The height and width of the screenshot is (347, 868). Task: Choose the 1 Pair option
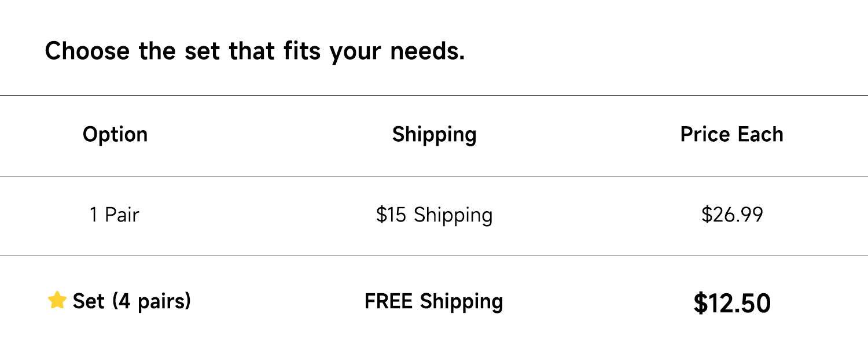click(114, 215)
